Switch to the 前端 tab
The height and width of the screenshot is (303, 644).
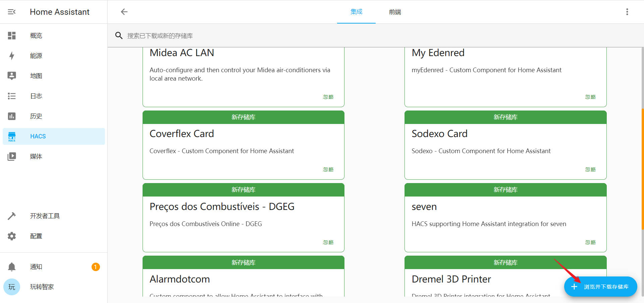(x=395, y=12)
